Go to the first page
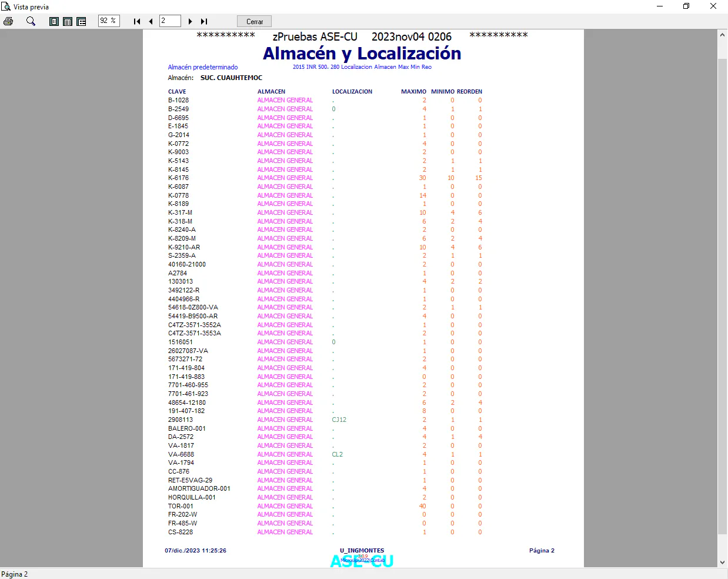The image size is (728, 579). click(137, 21)
